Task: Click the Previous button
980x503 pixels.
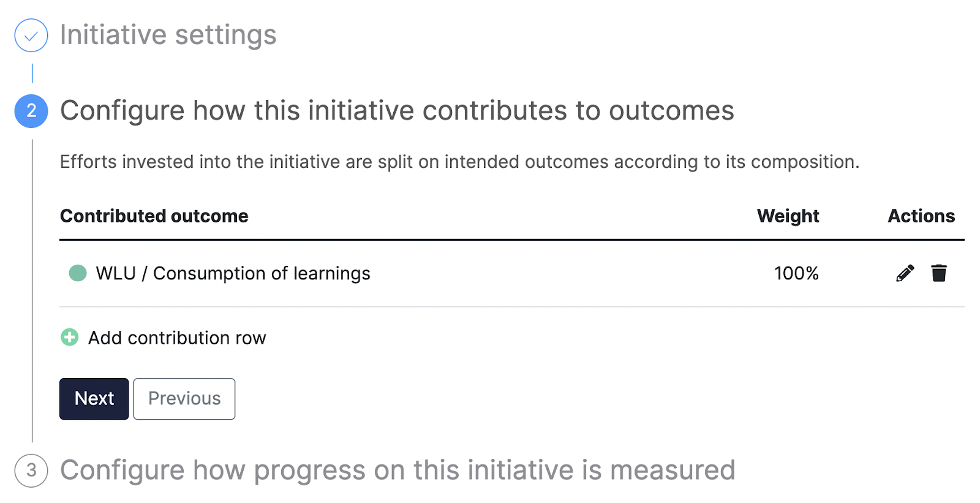Action: [x=184, y=399]
